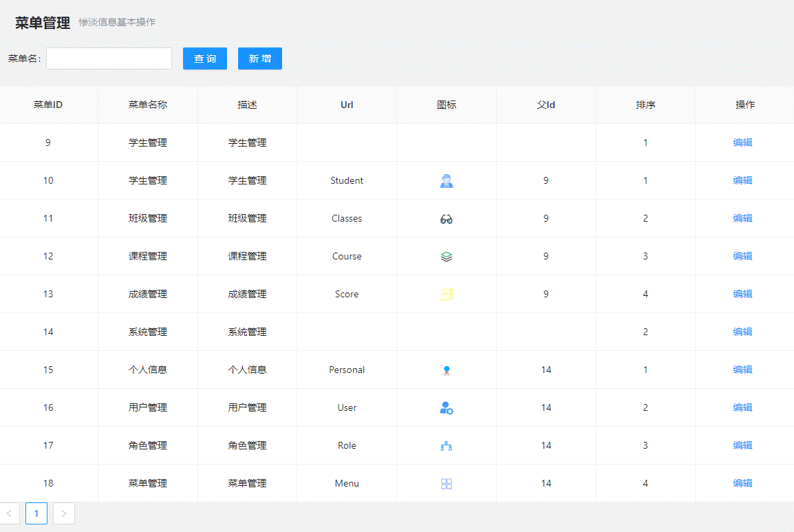Go to next page arrow
This screenshot has height=532, width=794.
click(64, 513)
